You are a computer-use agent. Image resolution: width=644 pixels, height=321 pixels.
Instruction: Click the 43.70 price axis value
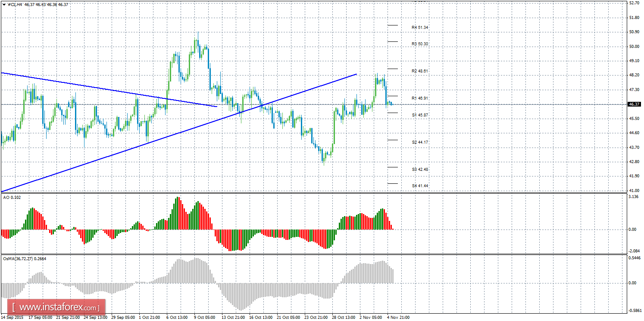tap(634, 147)
